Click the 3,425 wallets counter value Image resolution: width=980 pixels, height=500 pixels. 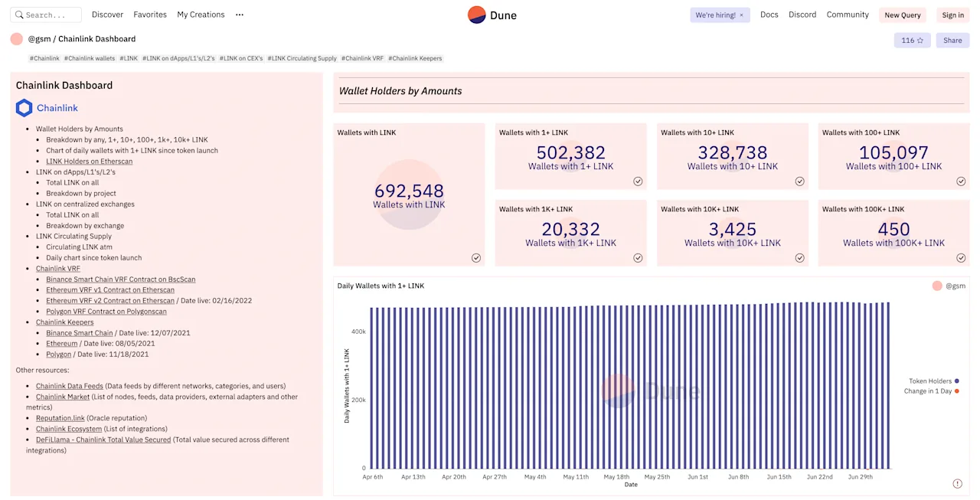click(733, 229)
